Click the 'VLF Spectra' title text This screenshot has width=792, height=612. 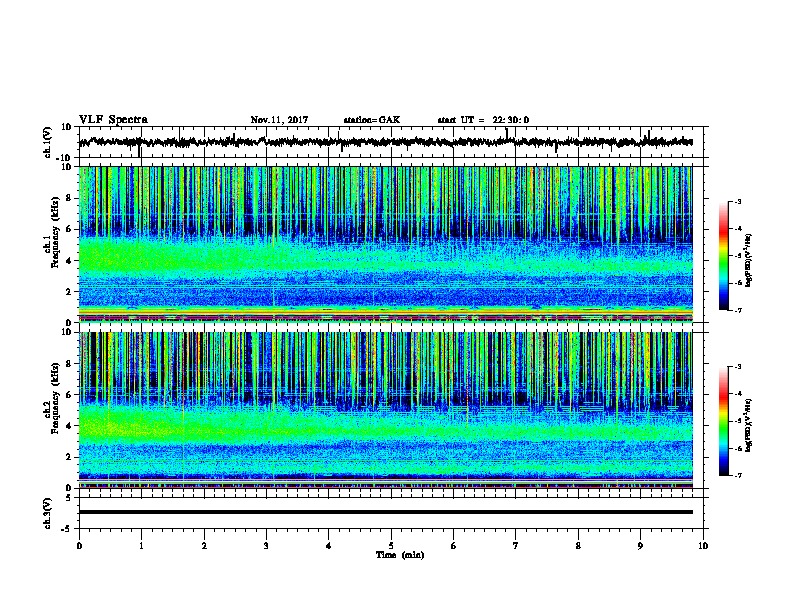(113, 120)
